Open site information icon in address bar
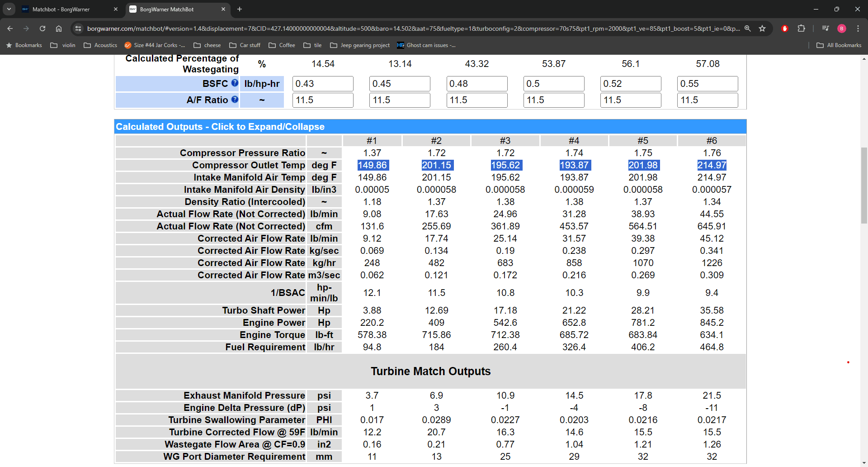The width and height of the screenshot is (868, 467). point(78,29)
